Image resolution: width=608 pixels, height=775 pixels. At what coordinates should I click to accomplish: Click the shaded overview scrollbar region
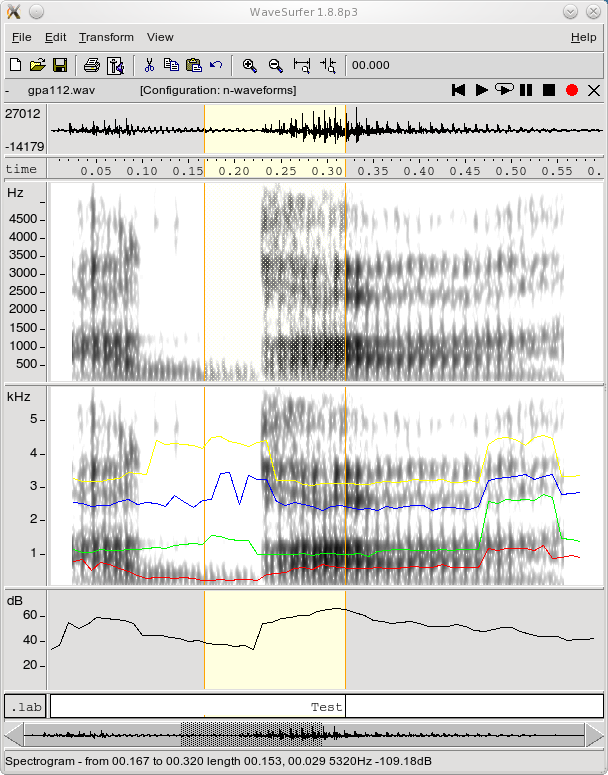click(x=252, y=734)
